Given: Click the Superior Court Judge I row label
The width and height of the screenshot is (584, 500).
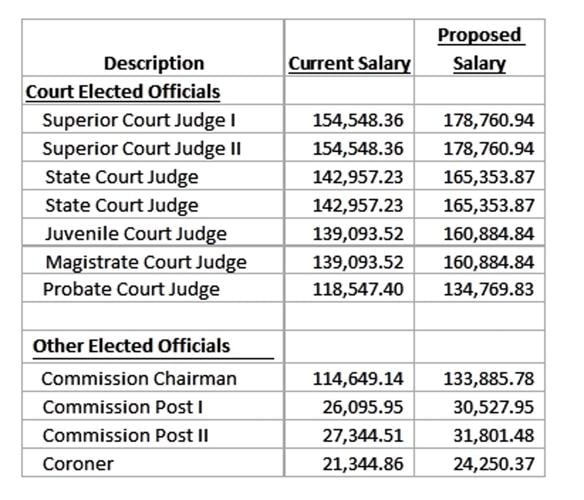Looking at the screenshot, I should [139, 121].
